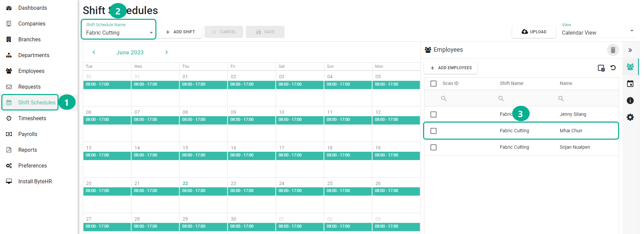Collapse the side panel with double chevron
This screenshot has width=644, height=234.
630,50
